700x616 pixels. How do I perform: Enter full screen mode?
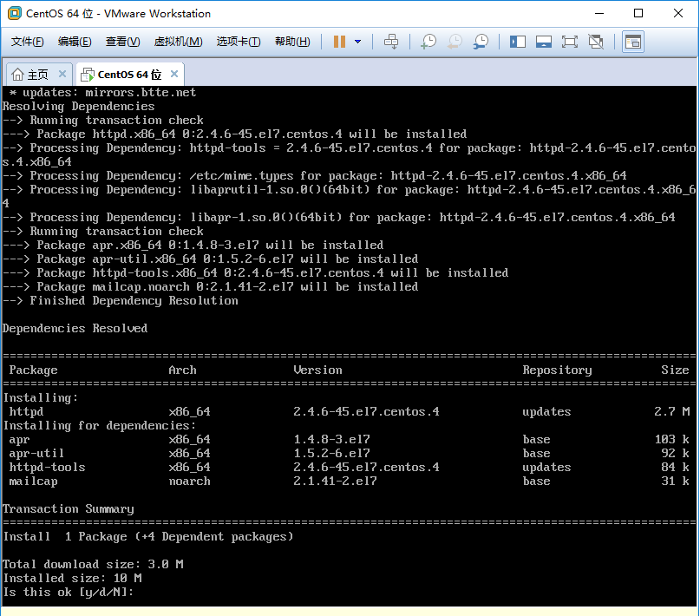click(569, 42)
